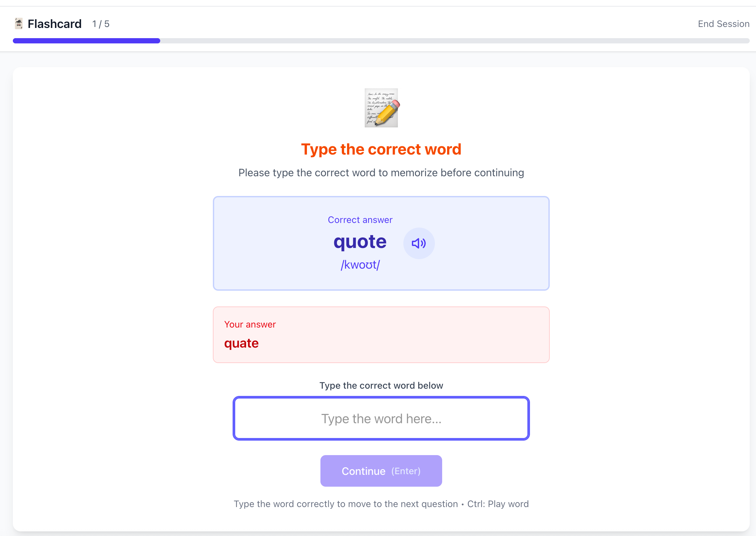Viewport: 756px width, 536px height.
Task: Click the 1 / 5 card counter
Action: pyautogui.click(x=101, y=24)
